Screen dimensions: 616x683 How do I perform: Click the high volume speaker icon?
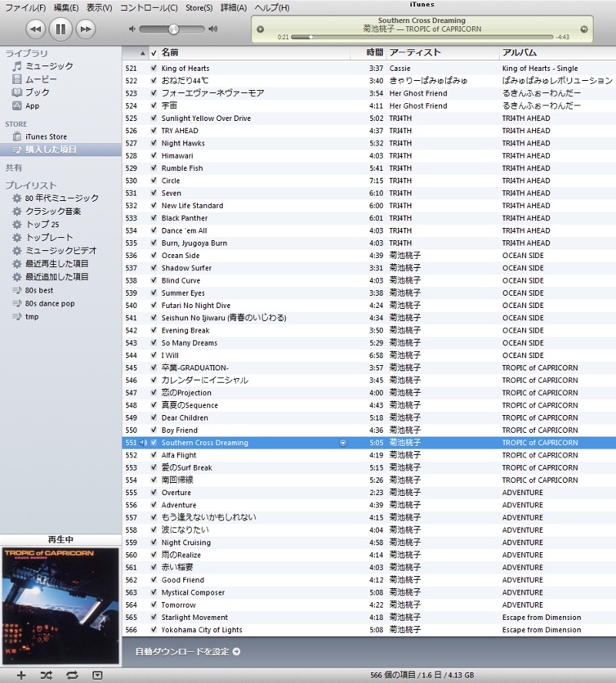click(213, 28)
